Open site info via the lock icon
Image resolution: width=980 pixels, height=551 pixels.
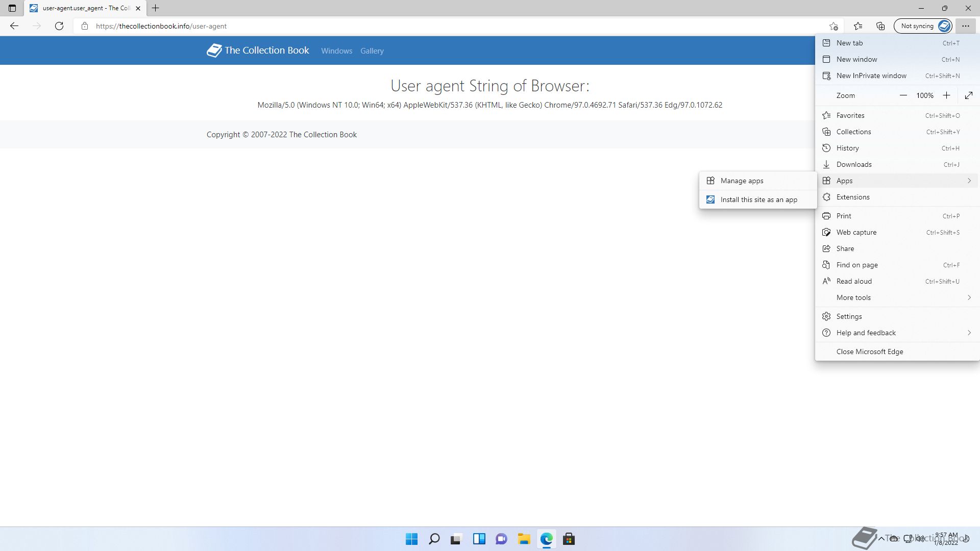point(85,26)
